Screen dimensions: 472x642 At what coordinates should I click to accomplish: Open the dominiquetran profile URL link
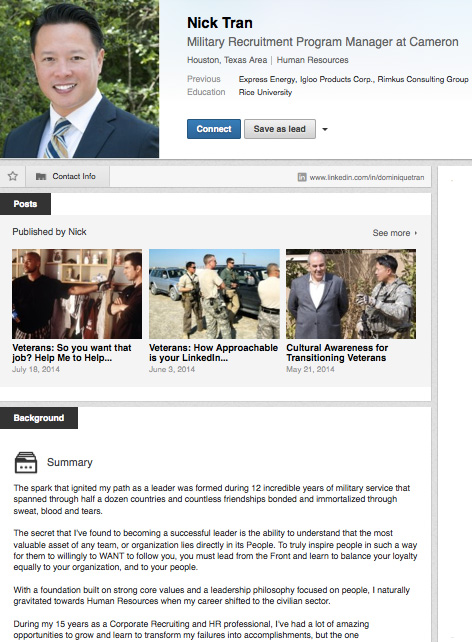pos(367,177)
